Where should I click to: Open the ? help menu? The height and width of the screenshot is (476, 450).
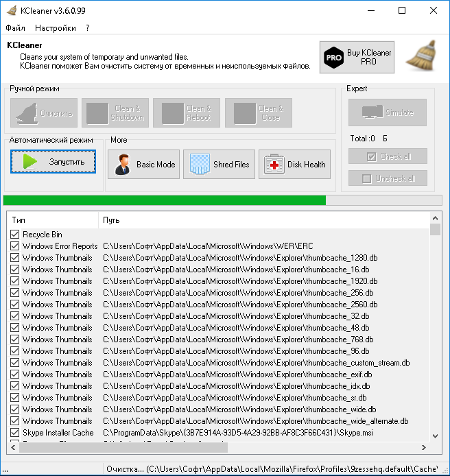88,28
